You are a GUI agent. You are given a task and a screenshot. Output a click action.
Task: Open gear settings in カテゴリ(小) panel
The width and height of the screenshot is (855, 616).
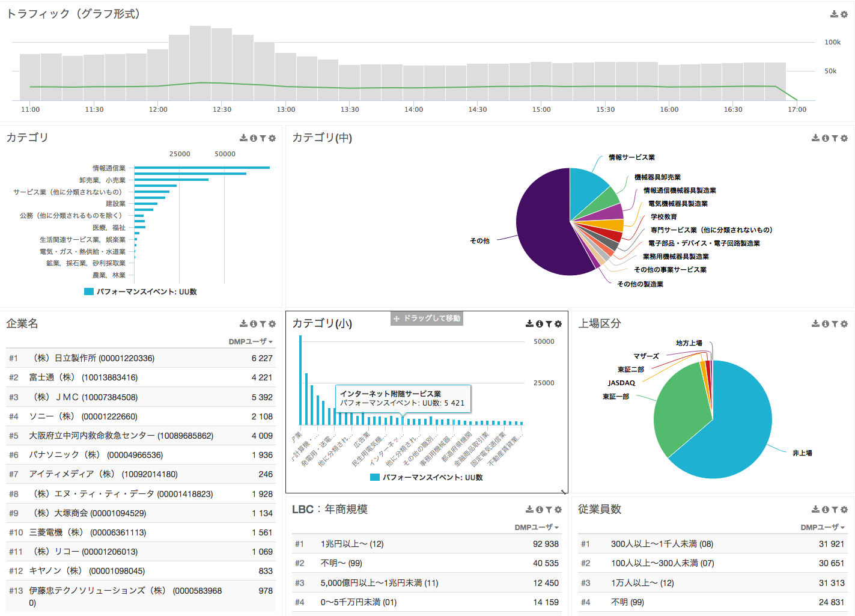(558, 324)
